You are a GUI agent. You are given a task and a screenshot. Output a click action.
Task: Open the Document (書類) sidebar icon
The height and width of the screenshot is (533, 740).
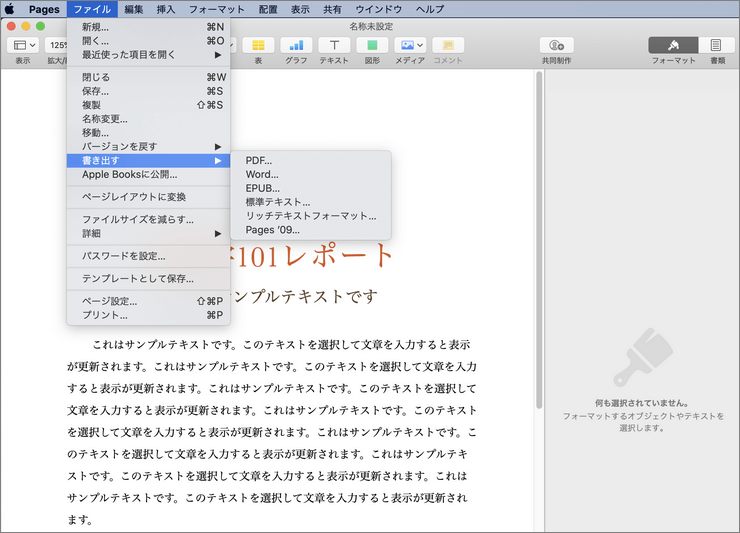[x=716, y=45]
